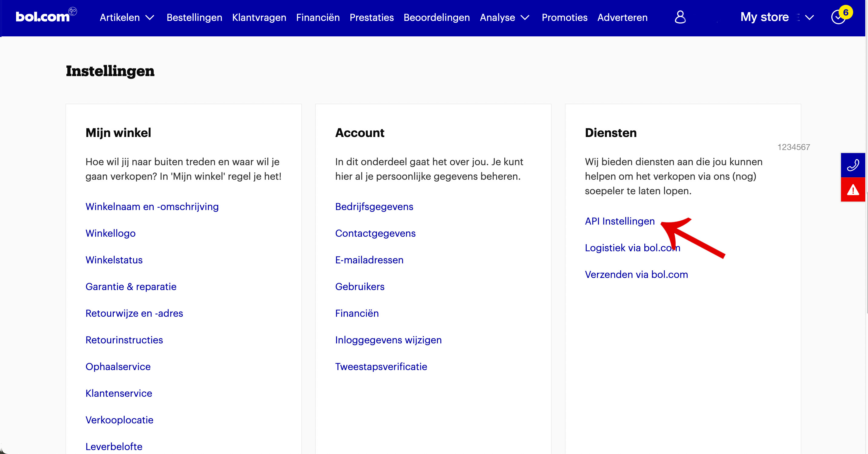Click the Contactgegevens link

[x=375, y=233]
